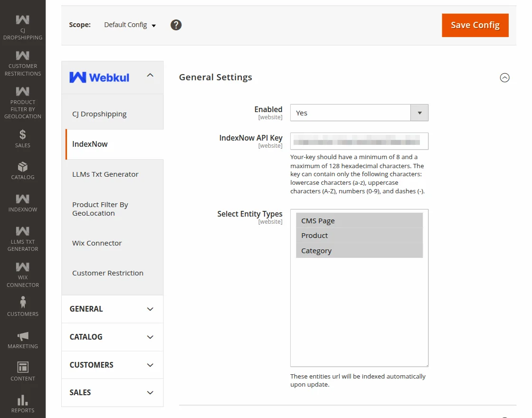Click inside the IndexNow API Key field
Viewport: 532px width, 418px height.
coord(359,141)
